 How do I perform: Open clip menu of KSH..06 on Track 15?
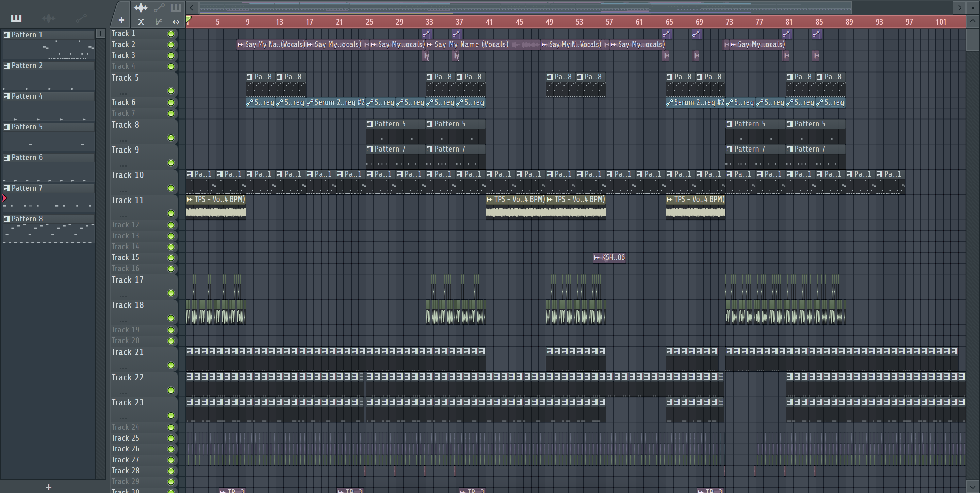597,258
